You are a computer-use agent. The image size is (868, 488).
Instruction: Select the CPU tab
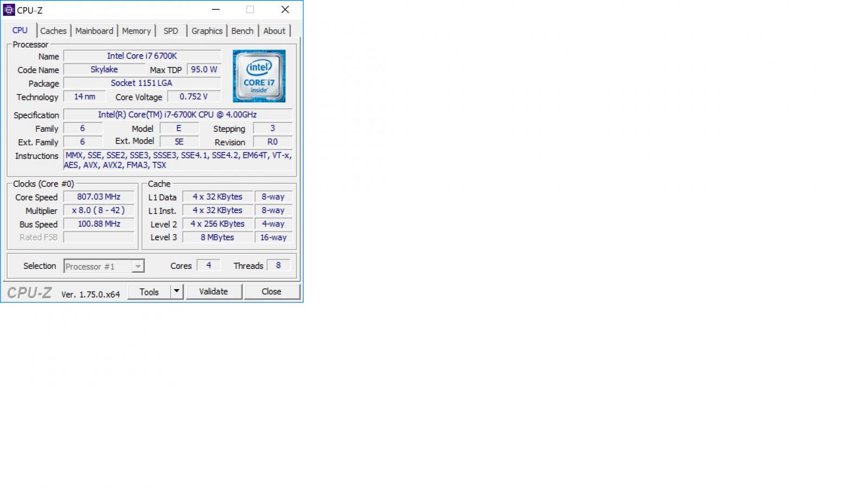20,30
